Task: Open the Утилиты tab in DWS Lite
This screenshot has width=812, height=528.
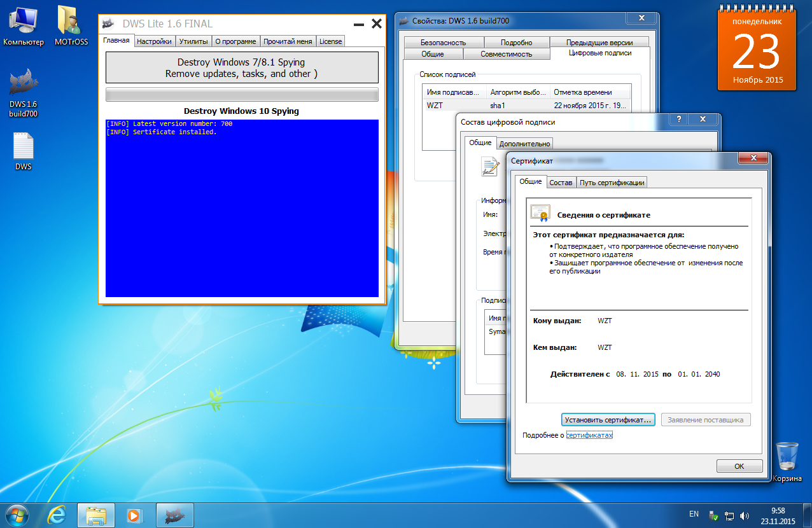Action: click(x=193, y=41)
